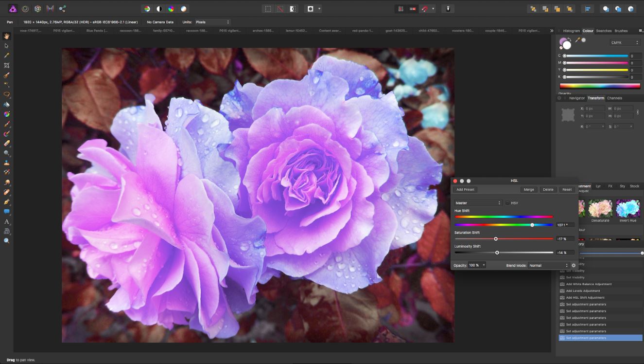
Task: Open the Blend Mode Normal dropdown
Action: point(549,265)
